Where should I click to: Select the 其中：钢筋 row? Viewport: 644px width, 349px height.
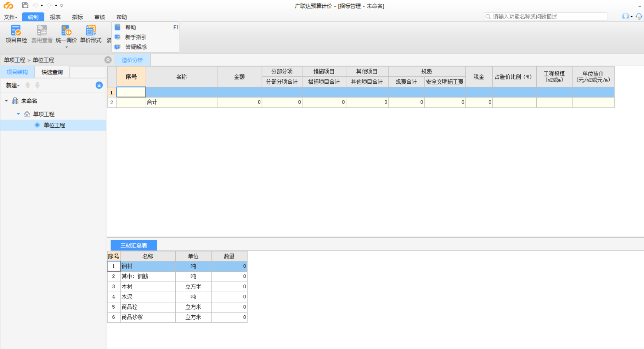point(177,276)
